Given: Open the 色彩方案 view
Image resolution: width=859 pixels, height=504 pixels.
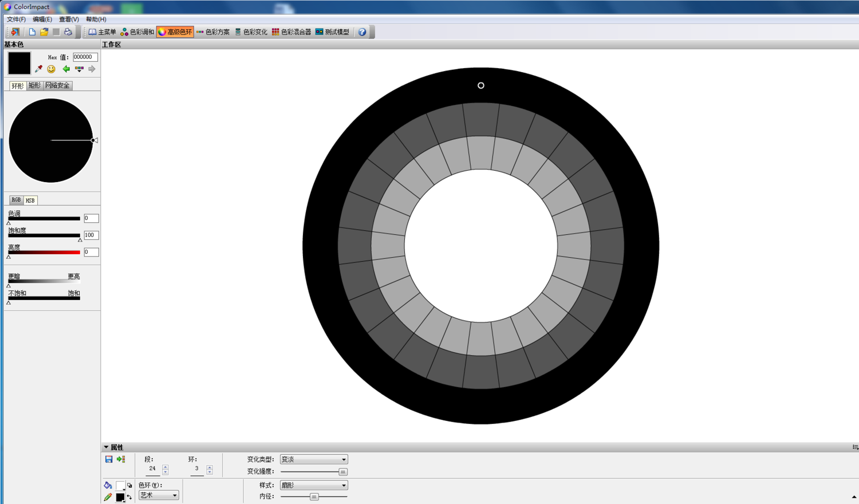Looking at the screenshot, I should point(213,32).
